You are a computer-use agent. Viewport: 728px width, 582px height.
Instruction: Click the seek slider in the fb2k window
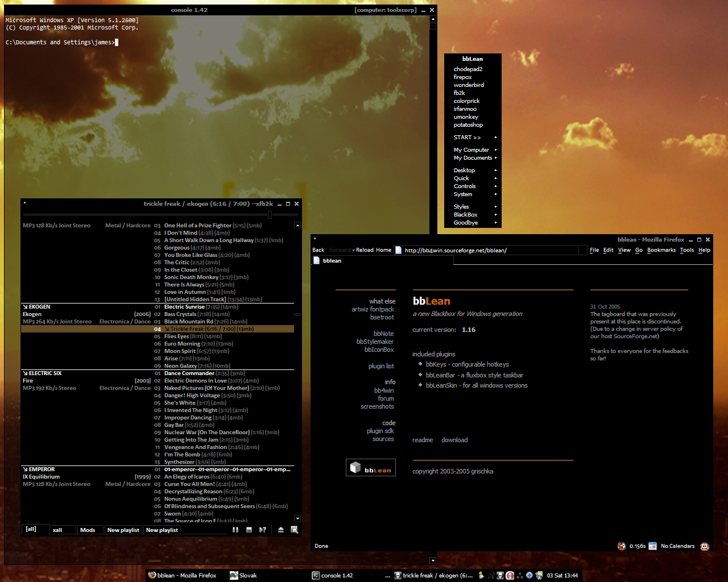270,215
